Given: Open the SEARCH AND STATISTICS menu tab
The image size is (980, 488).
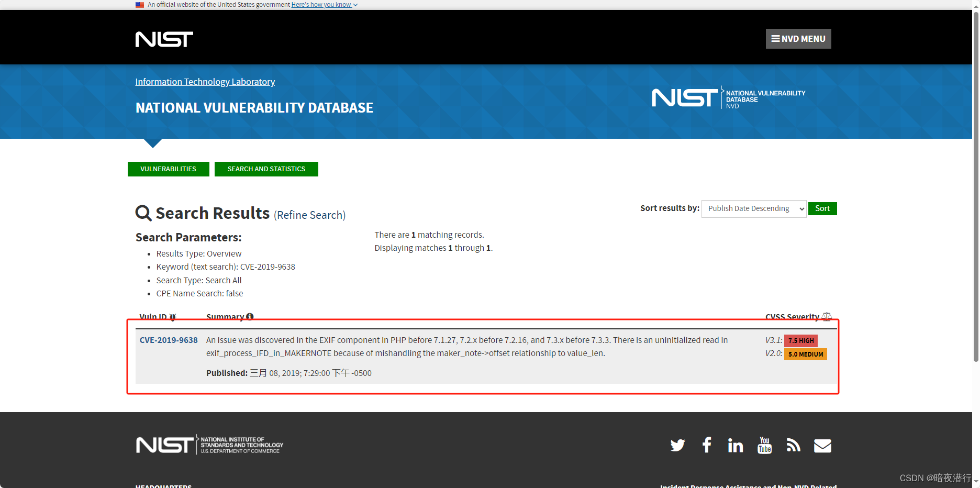Looking at the screenshot, I should (x=266, y=169).
